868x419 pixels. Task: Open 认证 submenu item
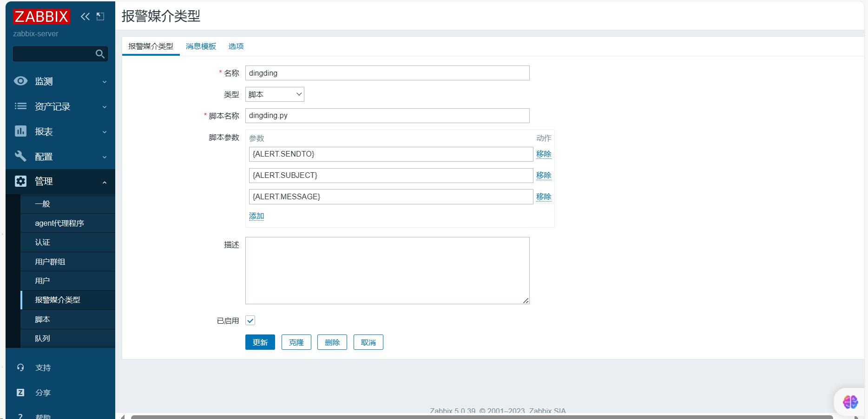tap(68, 242)
